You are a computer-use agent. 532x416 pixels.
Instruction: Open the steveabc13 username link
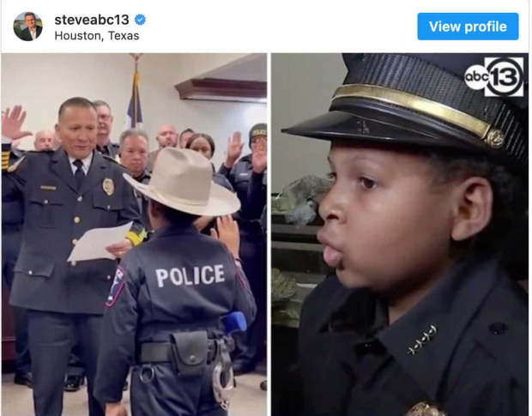[x=92, y=20]
